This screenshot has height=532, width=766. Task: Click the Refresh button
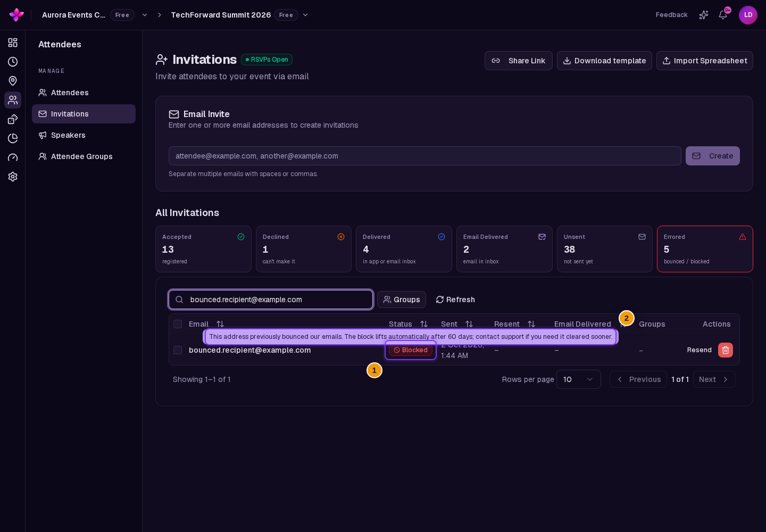pos(455,300)
